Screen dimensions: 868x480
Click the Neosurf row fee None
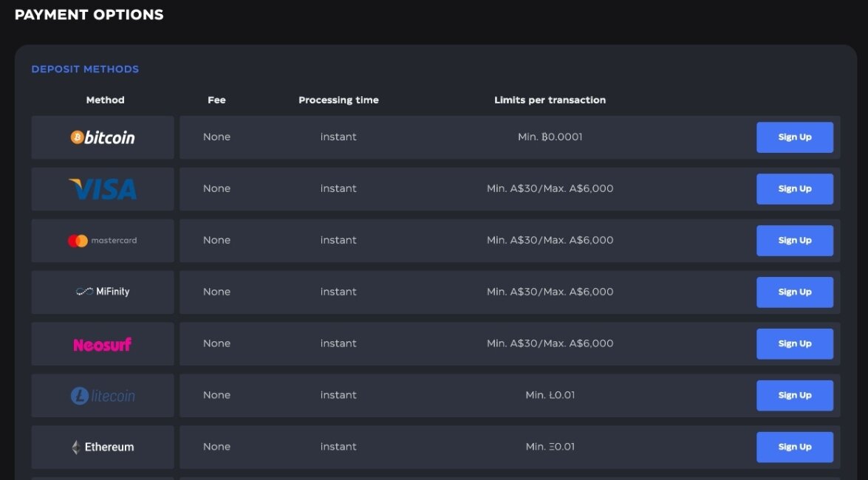click(x=216, y=343)
